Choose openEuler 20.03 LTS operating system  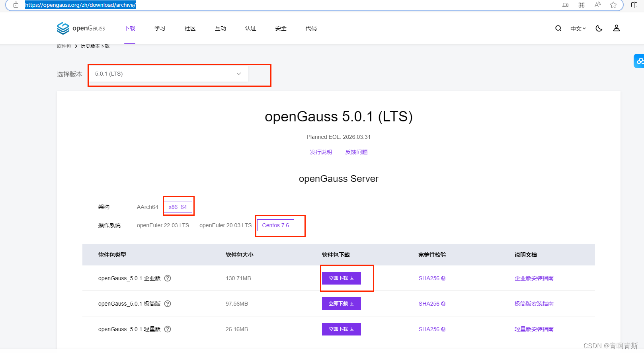pos(225,225)
